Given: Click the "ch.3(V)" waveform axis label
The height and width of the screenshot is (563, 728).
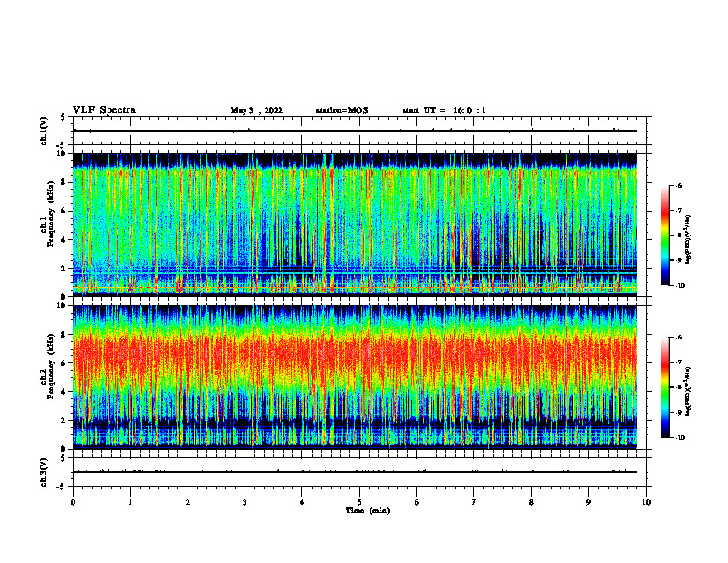Looking at the screenshot, I should (x=43, y=472).
